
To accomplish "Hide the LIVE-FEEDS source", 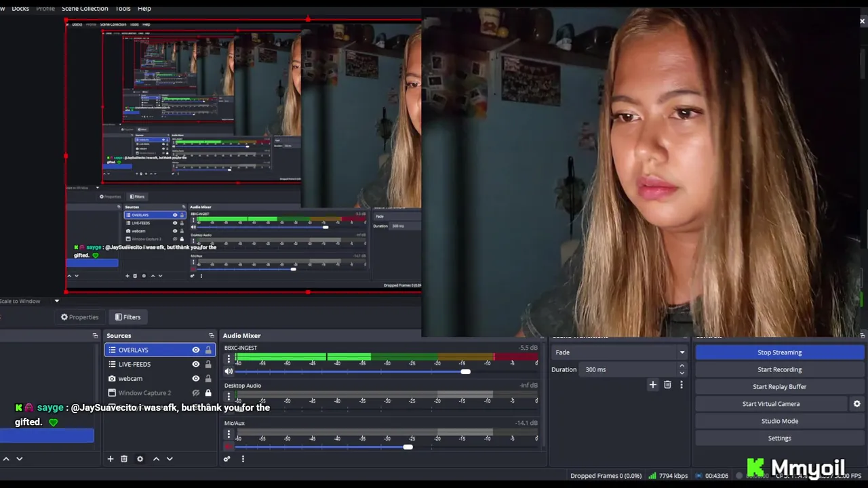I will (196, 364).
